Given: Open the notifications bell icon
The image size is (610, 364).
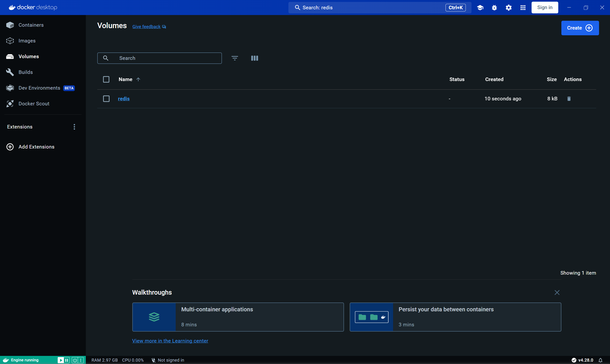Looking at the screenshot, I should pos(600,360).
